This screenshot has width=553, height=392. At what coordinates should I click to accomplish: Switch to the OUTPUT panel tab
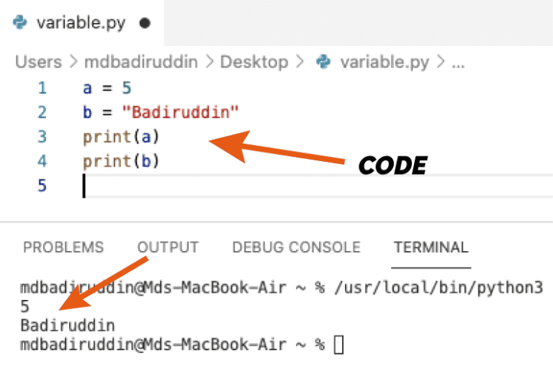(168, 247)
